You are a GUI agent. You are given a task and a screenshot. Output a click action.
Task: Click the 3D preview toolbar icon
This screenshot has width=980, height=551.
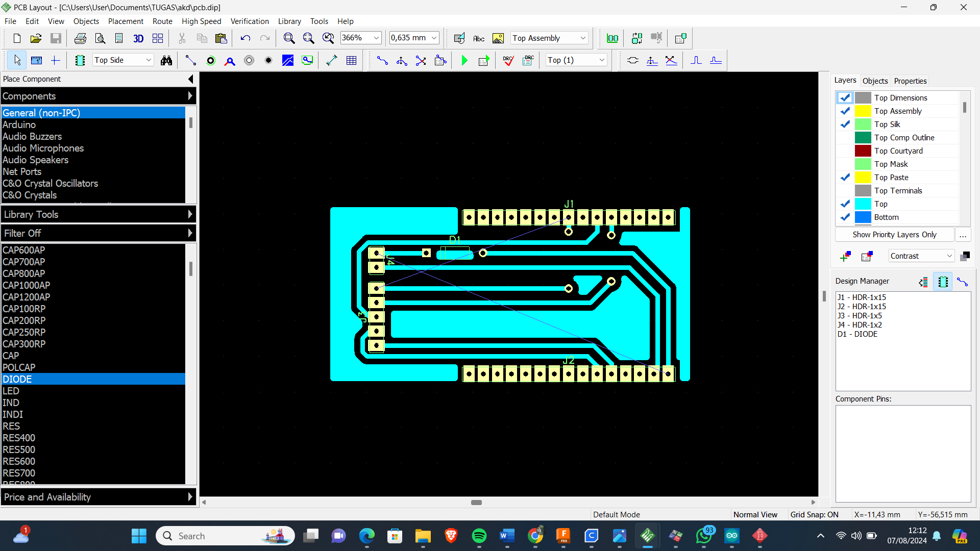[x=138, y=38]
